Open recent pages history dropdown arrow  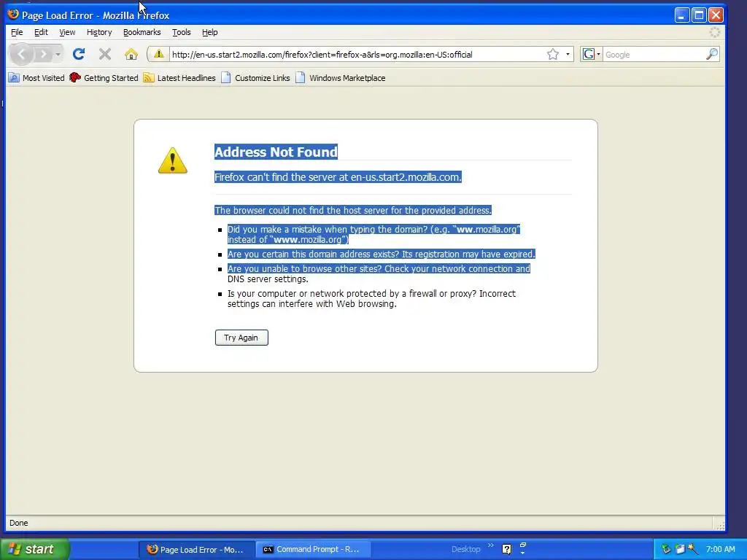[58, 54]
